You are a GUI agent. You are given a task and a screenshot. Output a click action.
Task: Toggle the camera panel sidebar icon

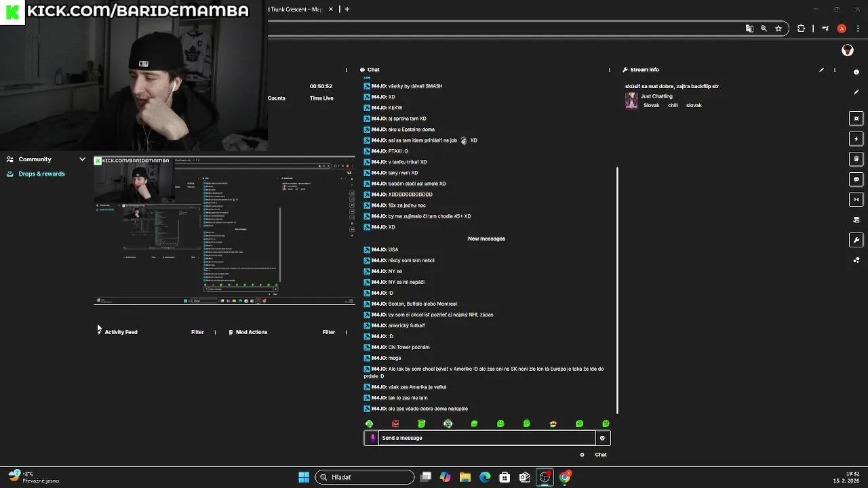tap(856, 119)
